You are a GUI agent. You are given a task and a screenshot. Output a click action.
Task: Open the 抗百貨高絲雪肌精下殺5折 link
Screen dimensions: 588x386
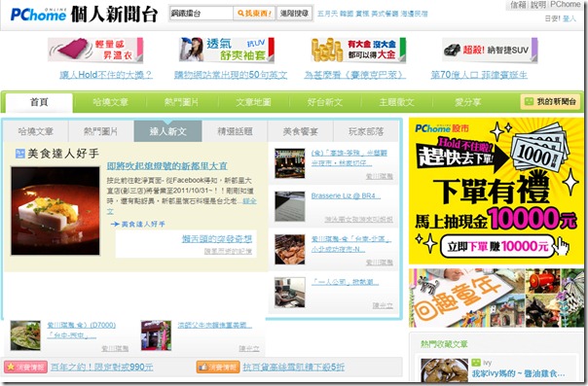[x=294, y=367]
